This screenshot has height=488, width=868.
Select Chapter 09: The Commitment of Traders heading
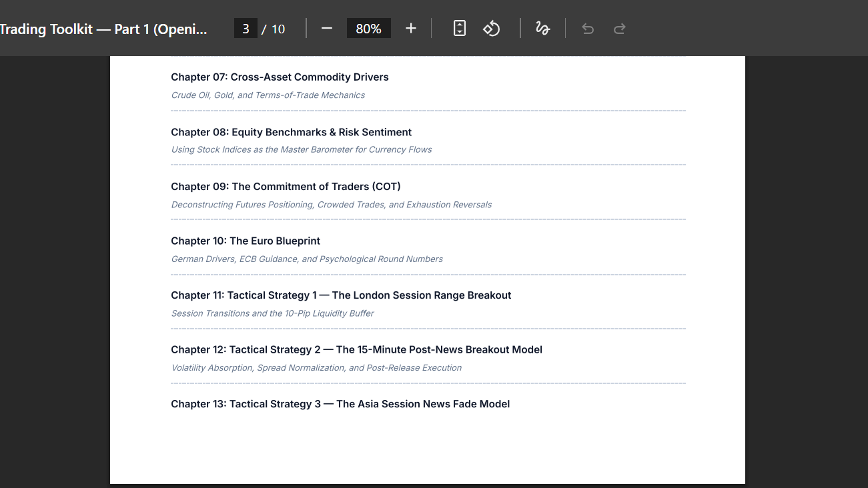click(286, 187)
